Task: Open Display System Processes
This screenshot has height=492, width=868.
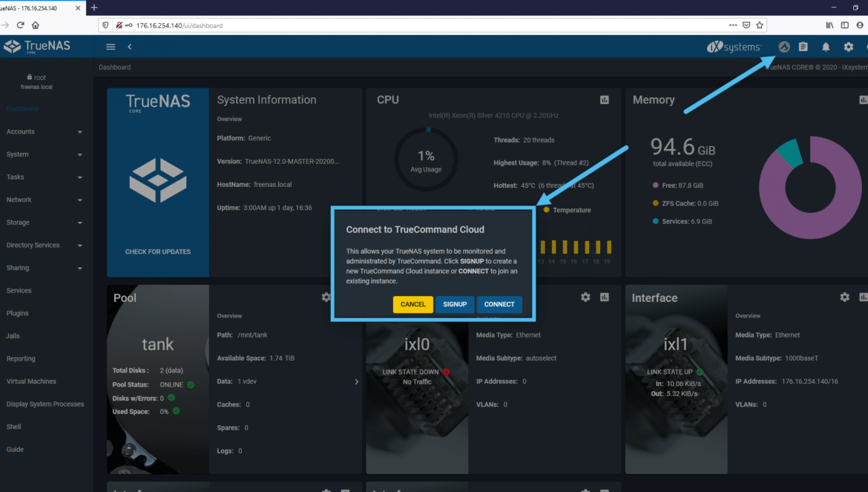Action: point(45,404)
